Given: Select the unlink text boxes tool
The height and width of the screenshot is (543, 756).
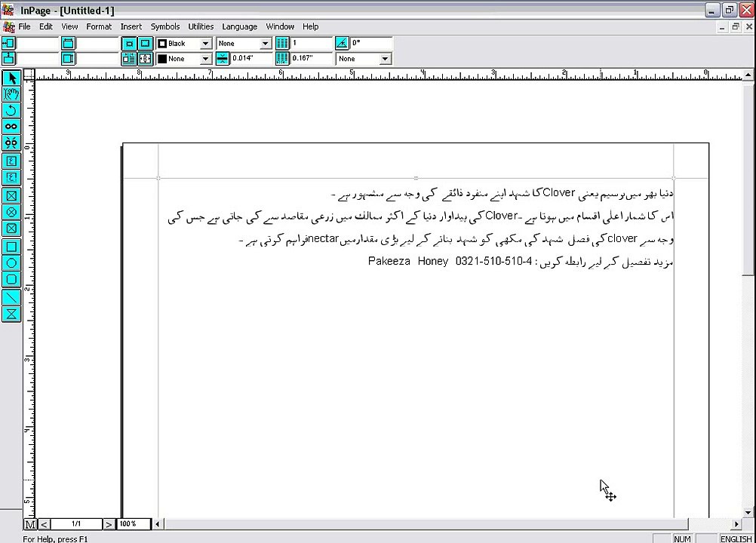Looking at the screenshot, I should point(11,143).
